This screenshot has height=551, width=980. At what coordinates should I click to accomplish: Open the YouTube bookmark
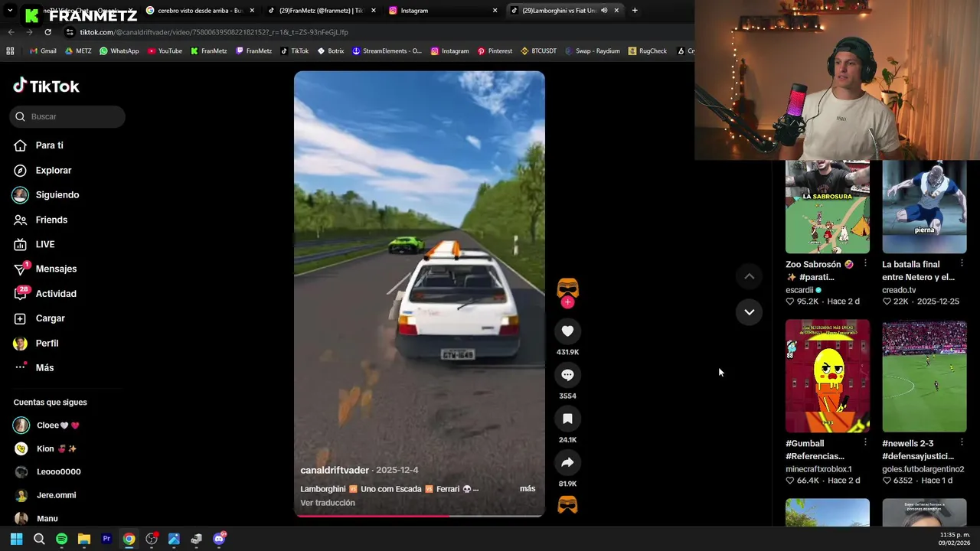165,51
